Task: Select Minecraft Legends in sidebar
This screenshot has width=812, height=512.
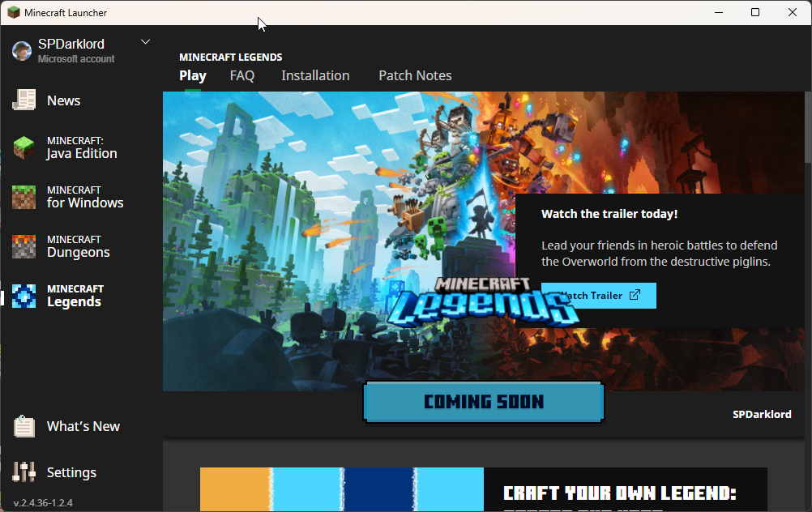Action: pos(75,297)
